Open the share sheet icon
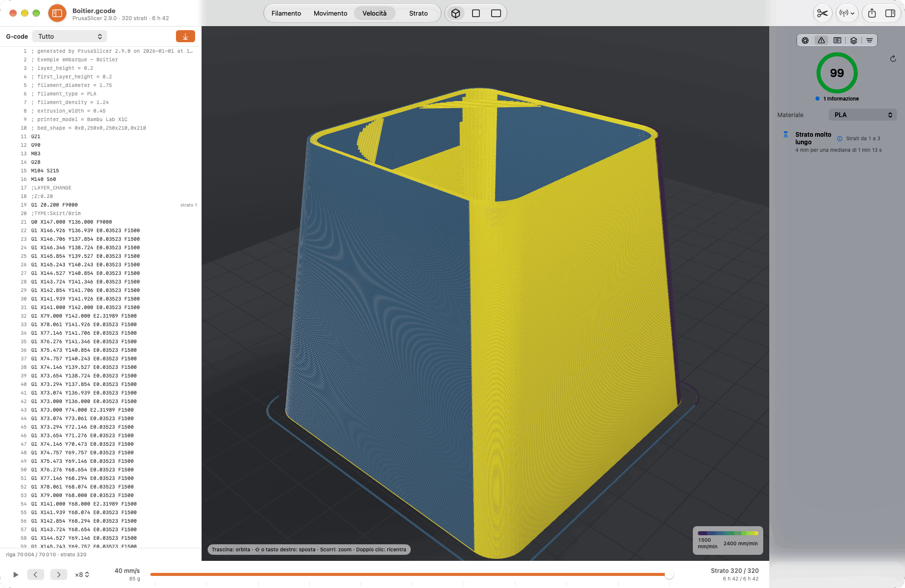905x588 pixels. 872,13
